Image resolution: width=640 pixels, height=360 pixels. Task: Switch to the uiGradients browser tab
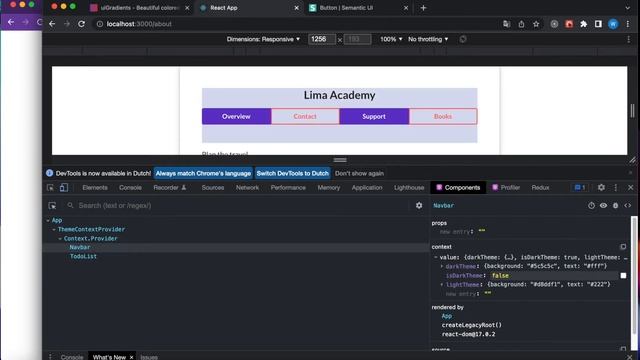140,8
